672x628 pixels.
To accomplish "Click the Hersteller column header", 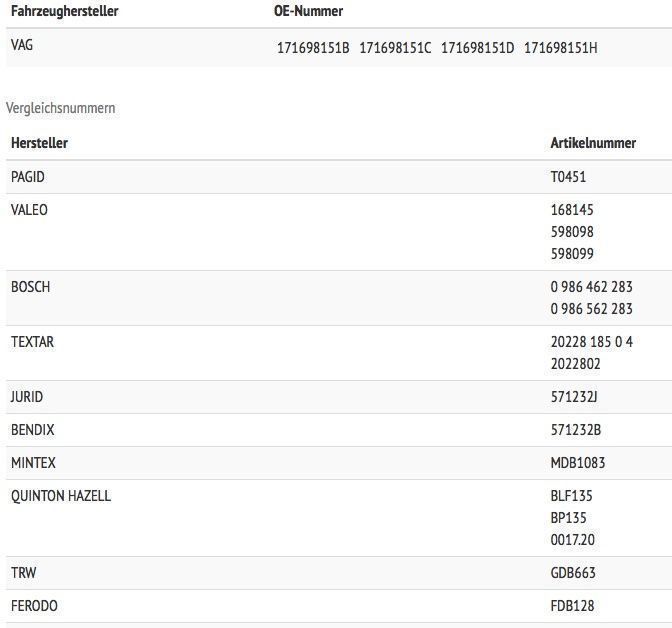I will (39, 143).
